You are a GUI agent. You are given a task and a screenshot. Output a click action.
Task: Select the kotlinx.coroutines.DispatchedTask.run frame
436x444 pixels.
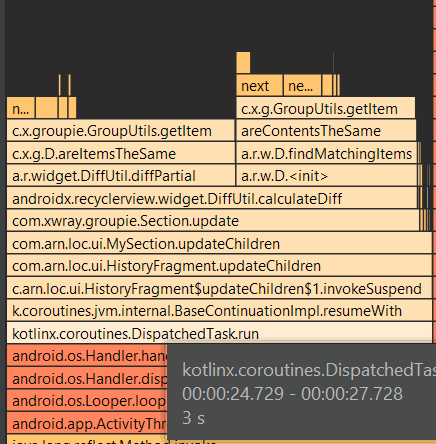(219, 333)
